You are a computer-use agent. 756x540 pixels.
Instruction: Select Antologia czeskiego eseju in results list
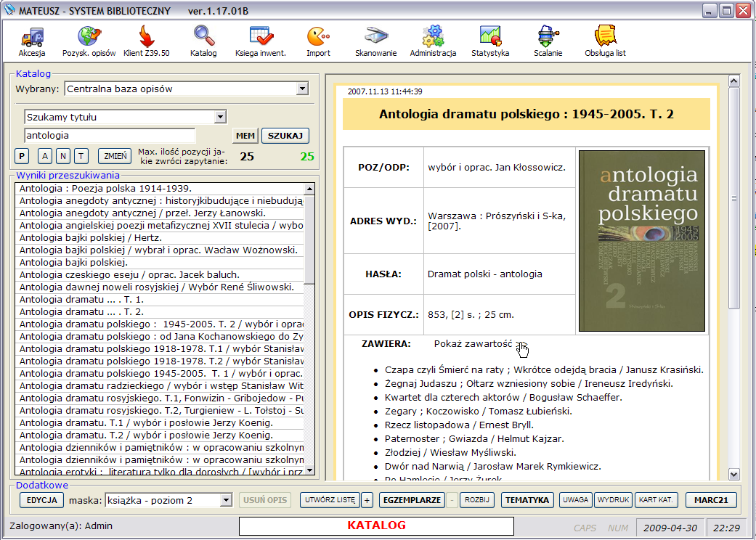129,274
